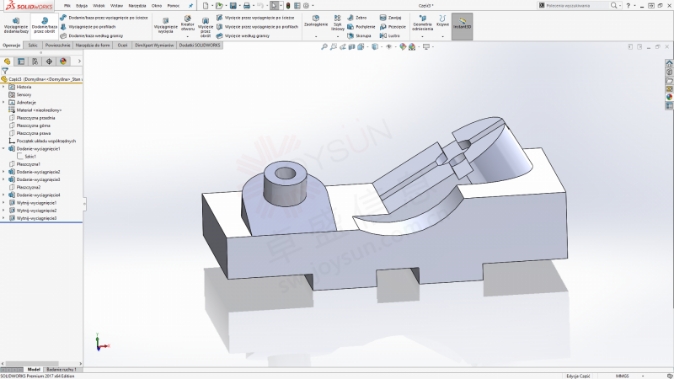Toggle the DisplayManager appearance panel tab
This screenshot has height=379, width=674.
point(63,61)
